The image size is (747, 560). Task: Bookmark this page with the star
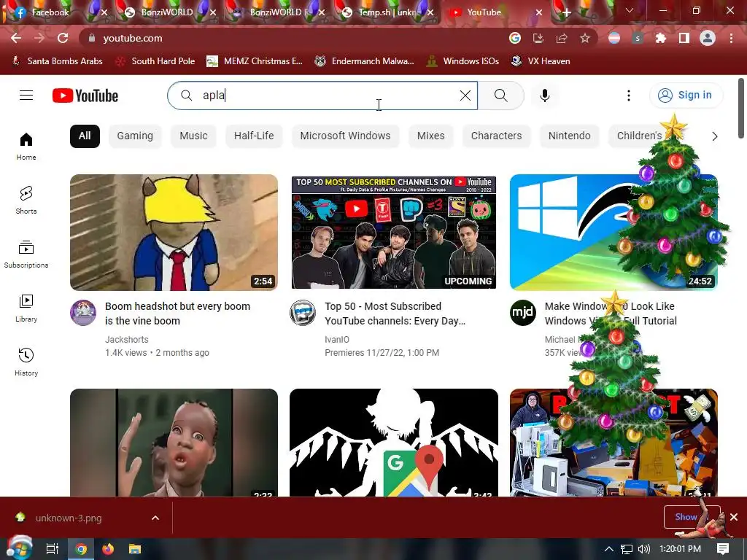point(585,38)
